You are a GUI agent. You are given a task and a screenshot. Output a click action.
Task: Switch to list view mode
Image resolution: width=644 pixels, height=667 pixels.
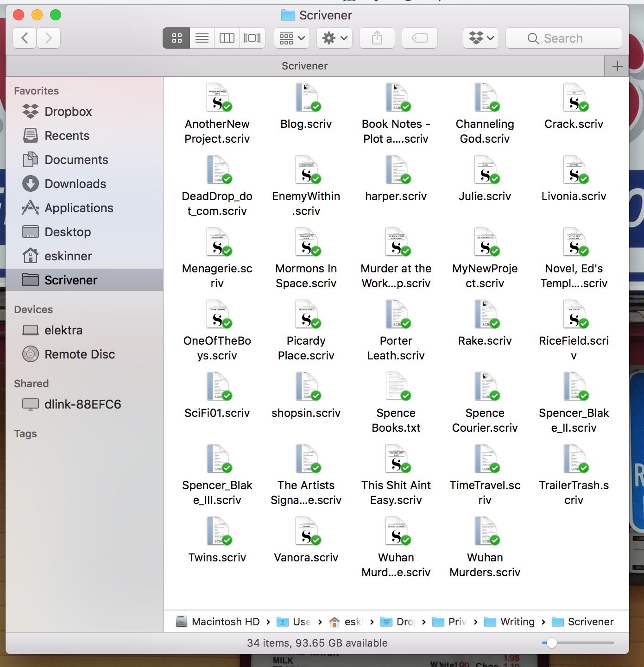click(202, 38)
